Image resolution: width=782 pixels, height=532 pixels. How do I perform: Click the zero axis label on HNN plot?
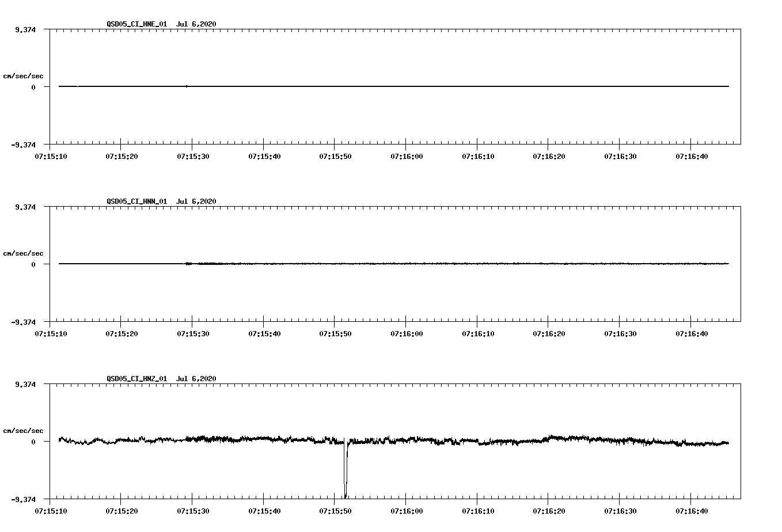tap(33, 264)
